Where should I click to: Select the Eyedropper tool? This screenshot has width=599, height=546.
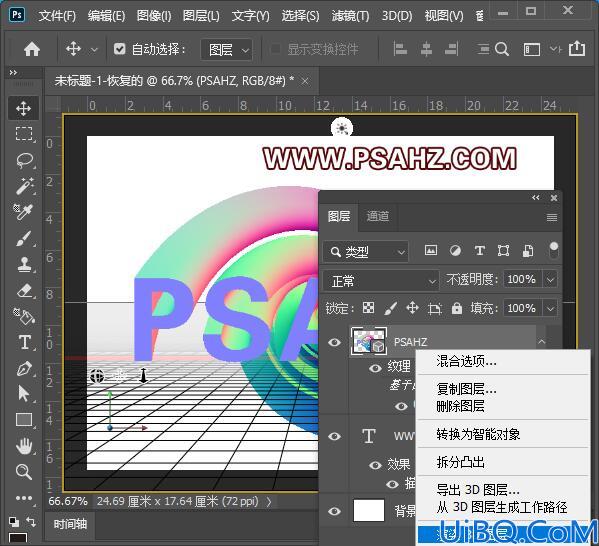tap(24, 212)
